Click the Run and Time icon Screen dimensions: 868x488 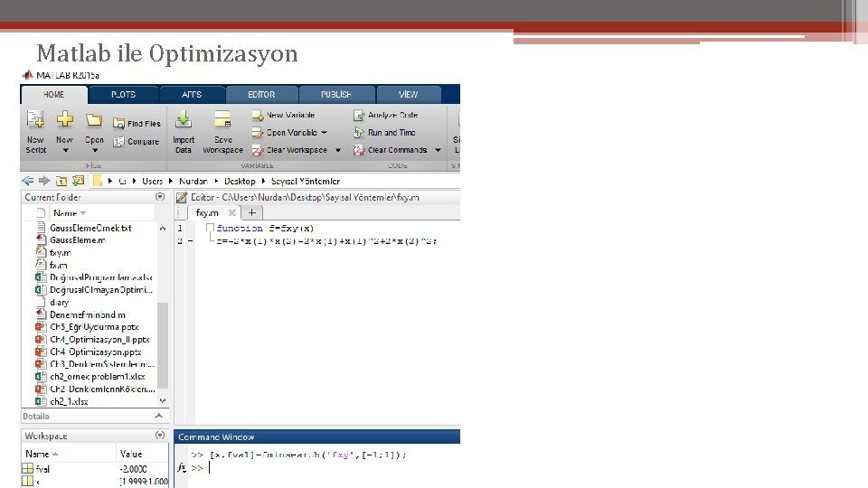click(359, 133)
